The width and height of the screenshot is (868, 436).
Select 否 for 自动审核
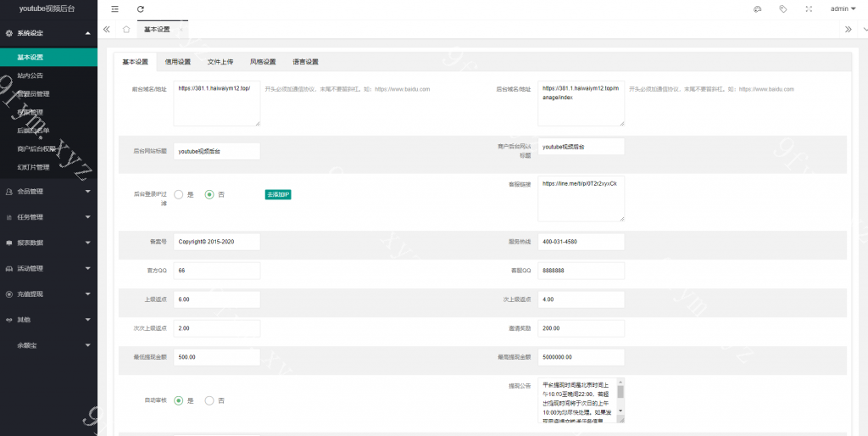pyautogui.click(x=209, y=400)
